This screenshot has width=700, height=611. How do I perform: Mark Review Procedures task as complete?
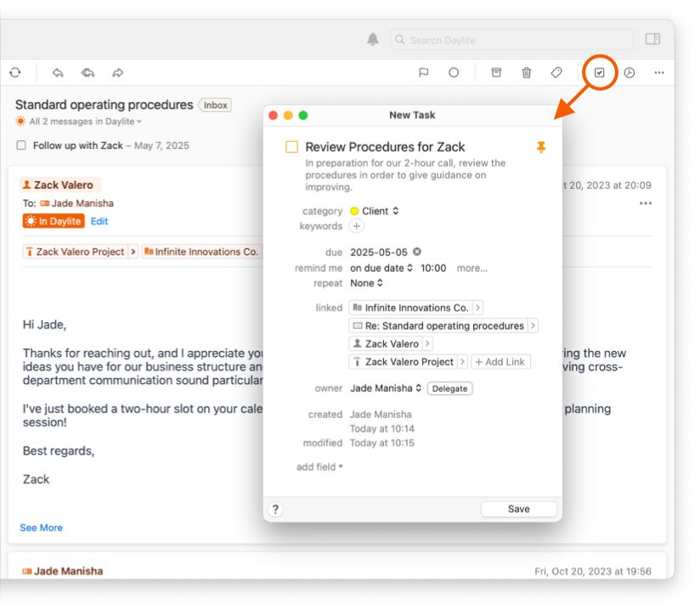(x=292, y=147)
